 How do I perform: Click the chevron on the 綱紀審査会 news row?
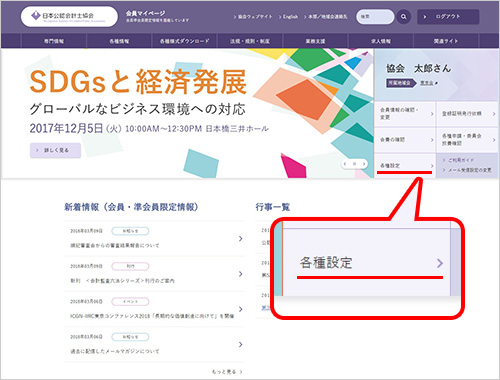241,239
